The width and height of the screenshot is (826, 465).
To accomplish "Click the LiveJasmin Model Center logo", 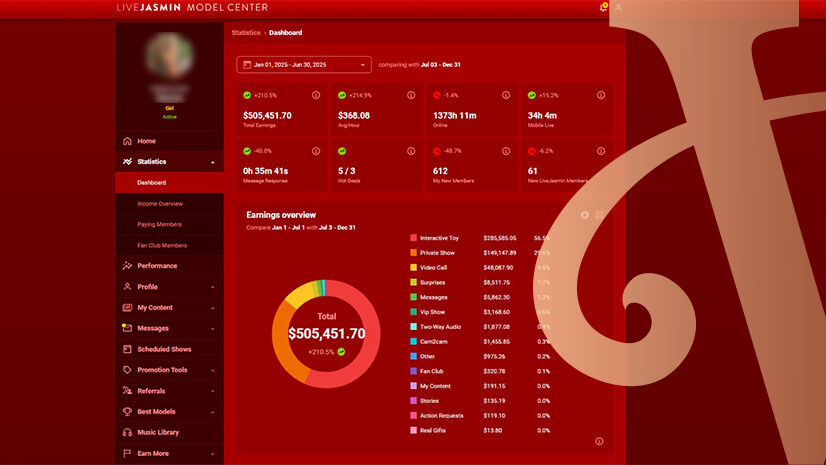I will tap(192, 7).
